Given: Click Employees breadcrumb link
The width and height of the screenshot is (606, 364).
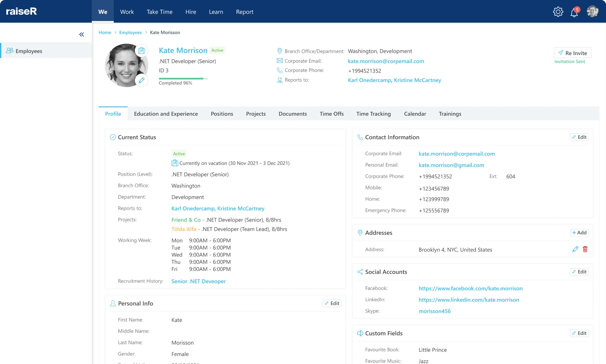Looking at the screenshot, I should [x=130, y=33].
